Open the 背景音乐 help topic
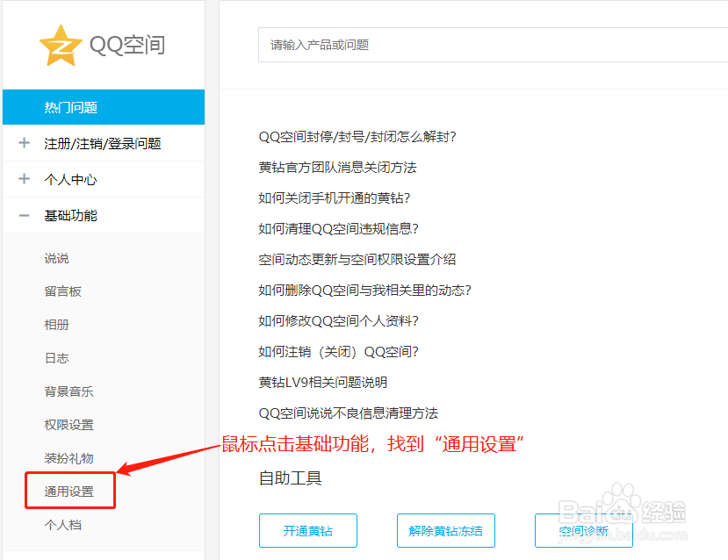The image size is (728, 560). click(68, 391)
